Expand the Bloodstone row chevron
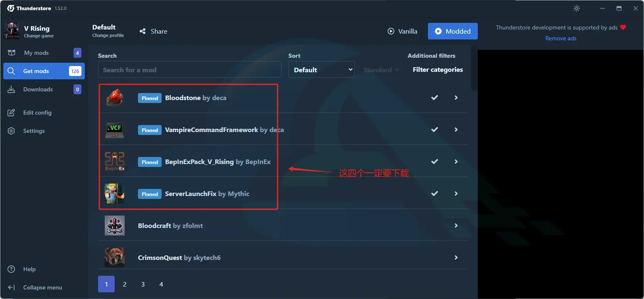 456,98
